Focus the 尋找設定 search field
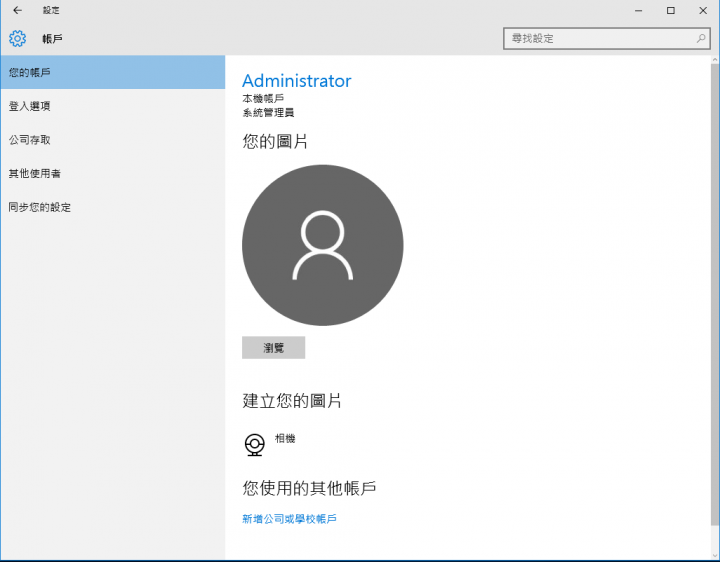This screenshot has width=720, height=562. pos(607,39)
